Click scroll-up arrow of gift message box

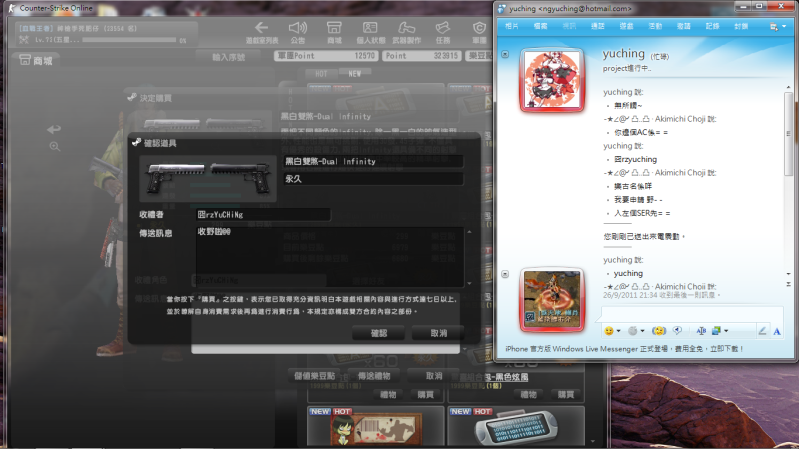click(469, 232)
